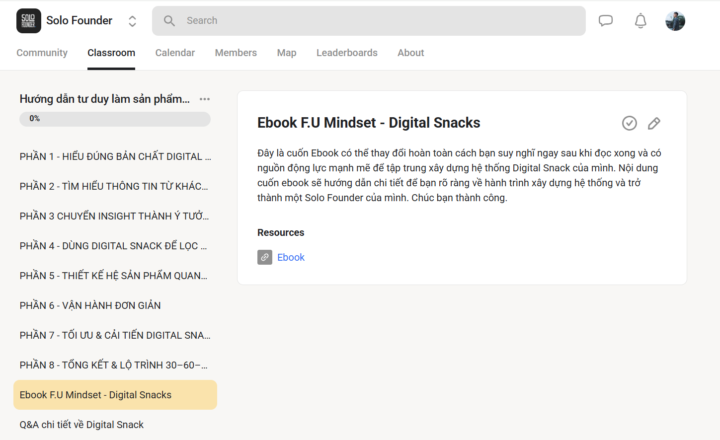
Task: Mark lesson complete with the checkmark circle
Action: [x=629, y=123]
